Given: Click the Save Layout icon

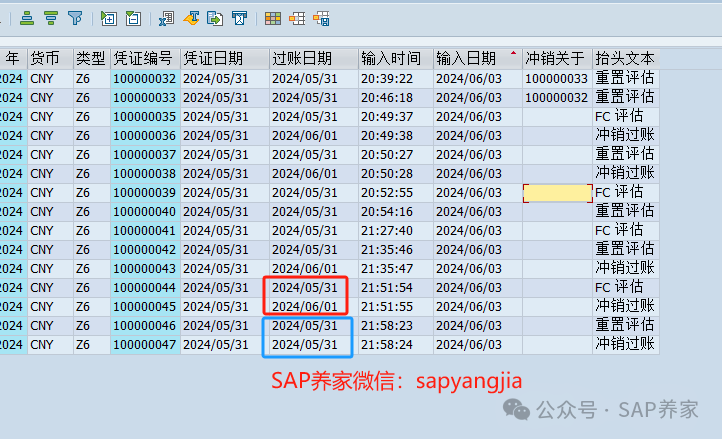Looking at the screenshot, I should point(321,19).
